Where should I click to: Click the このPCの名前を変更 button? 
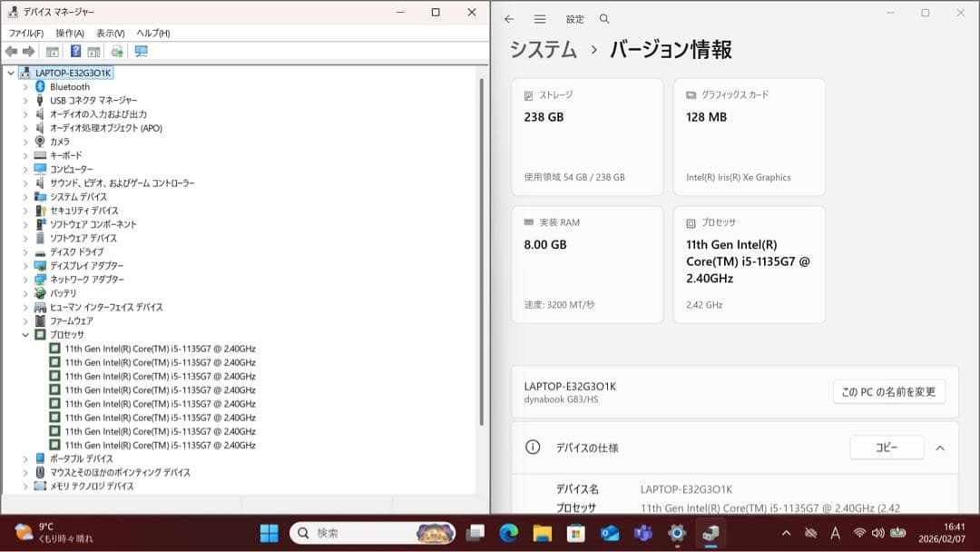tap(889, 392)
